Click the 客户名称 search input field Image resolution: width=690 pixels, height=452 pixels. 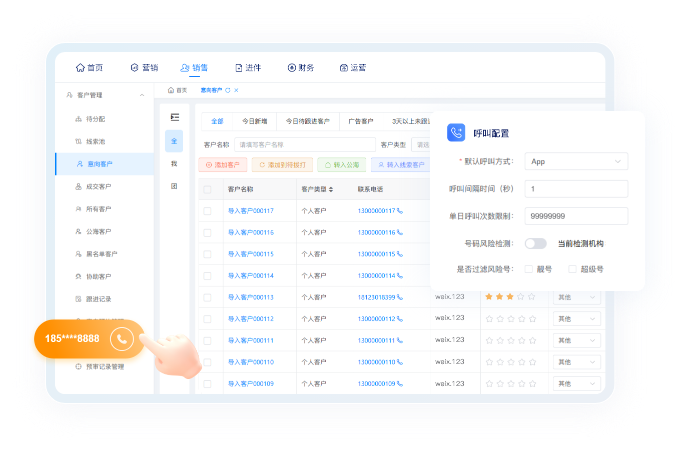tap(305, 145)
